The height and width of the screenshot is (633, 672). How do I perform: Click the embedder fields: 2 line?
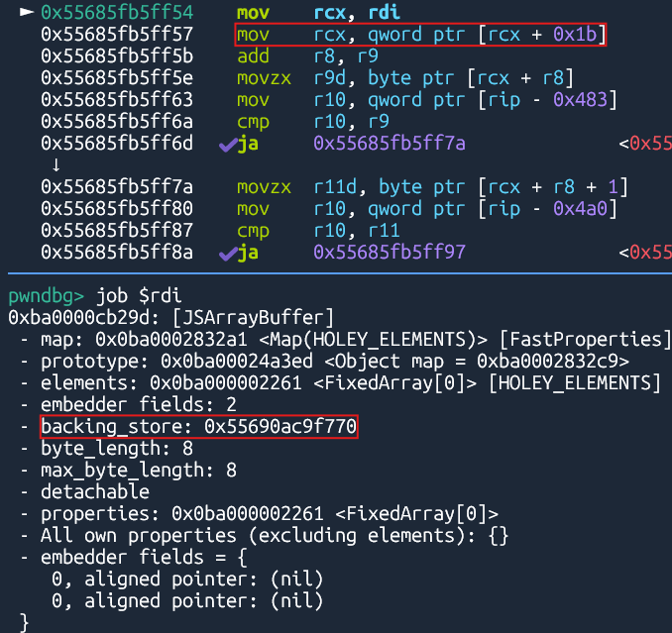(140, 404)
